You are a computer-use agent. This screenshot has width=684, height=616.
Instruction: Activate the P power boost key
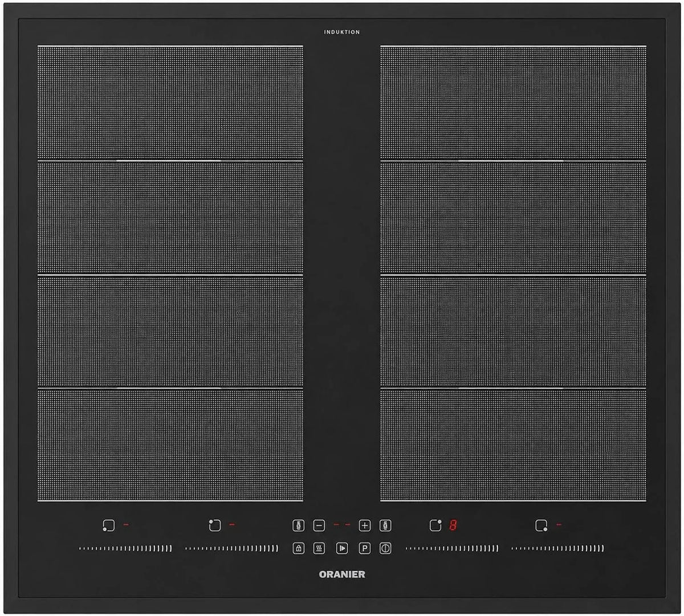pos(365,549)
